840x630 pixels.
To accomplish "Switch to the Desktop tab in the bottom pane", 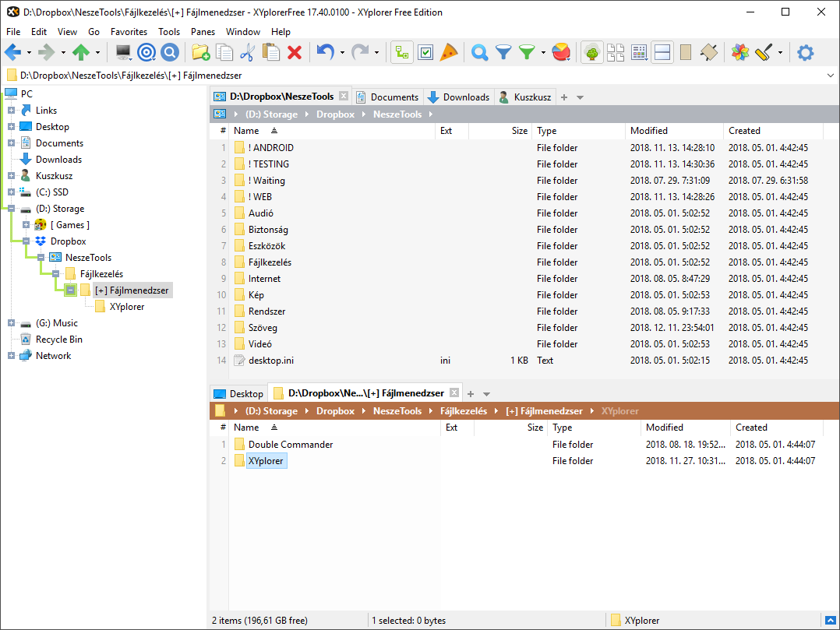I will point(239,393).
